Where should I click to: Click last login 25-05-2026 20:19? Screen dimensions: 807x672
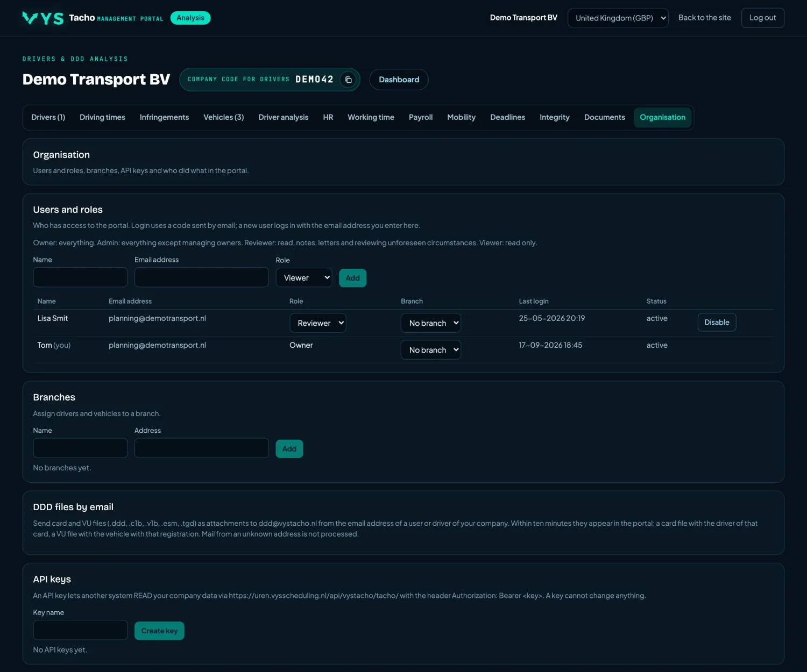click(552, 318)
